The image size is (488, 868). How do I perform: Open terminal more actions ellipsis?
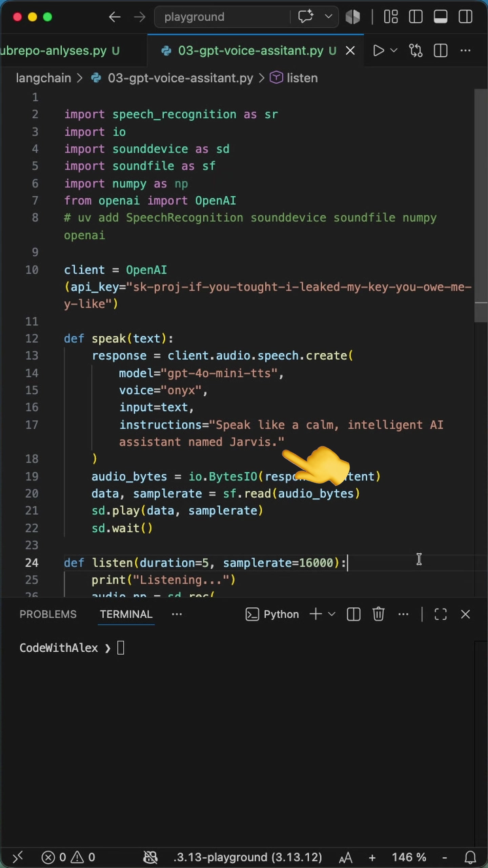tap(403, 614)
